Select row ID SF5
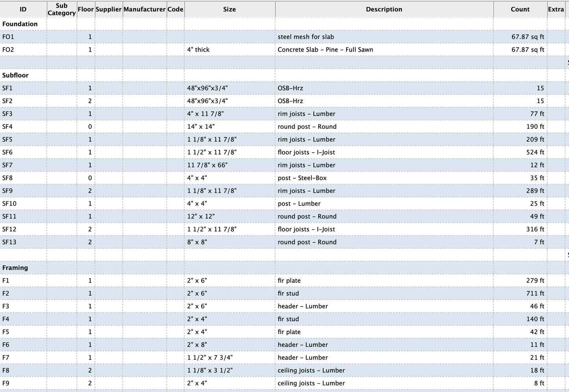569x392 pixels. pos(7,139)
